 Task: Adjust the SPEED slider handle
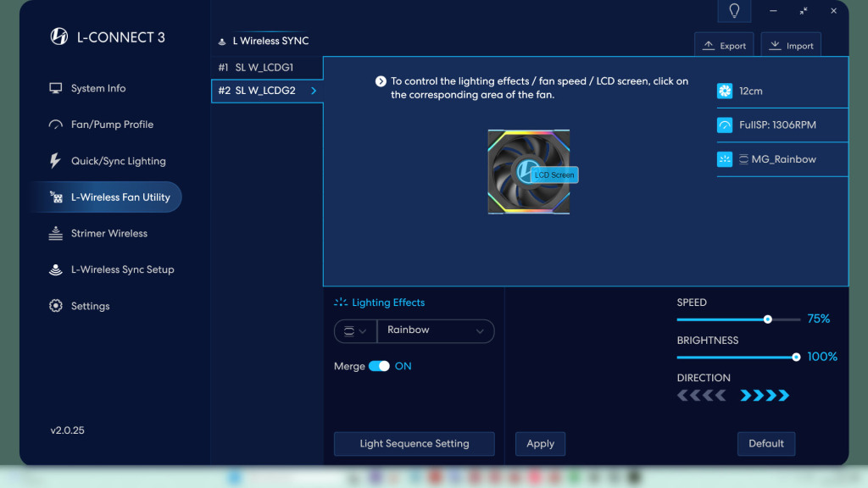(768, 319)
